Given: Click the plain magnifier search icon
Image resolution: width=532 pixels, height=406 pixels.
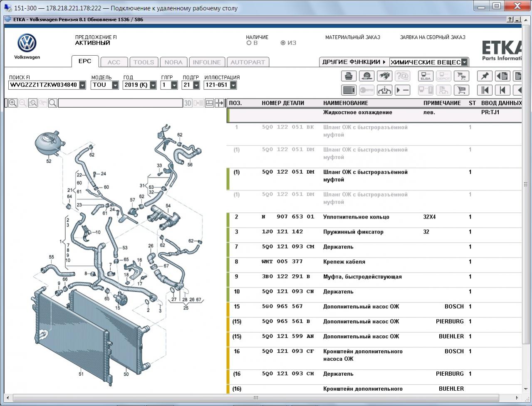Looking at the screenshot, I should point(53,103).
